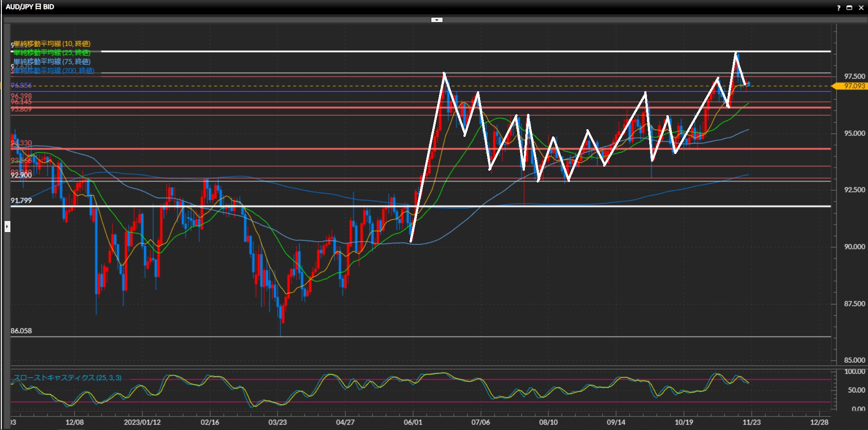Click the 92.900 horizontal line label
The image size is (868, 430).
click(x=21, y=175)
